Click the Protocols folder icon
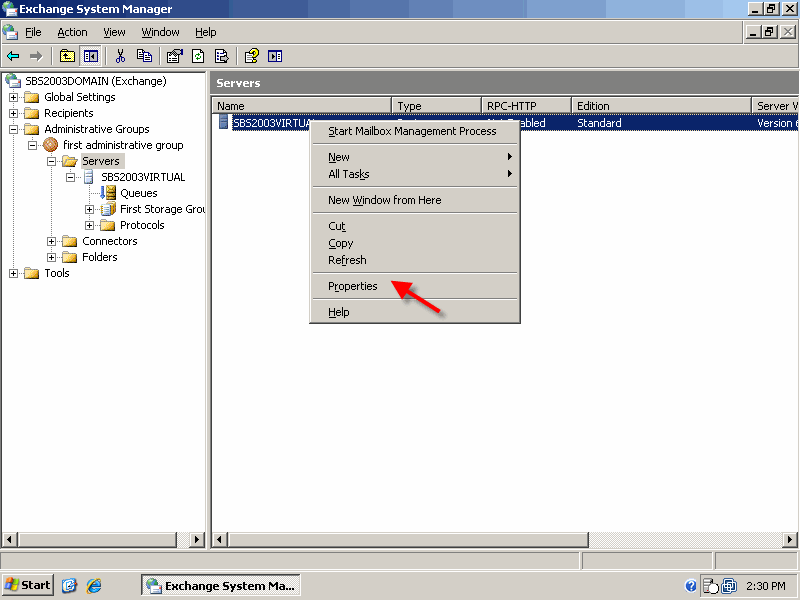Screen dimensions: 800x600 [108, 225]
